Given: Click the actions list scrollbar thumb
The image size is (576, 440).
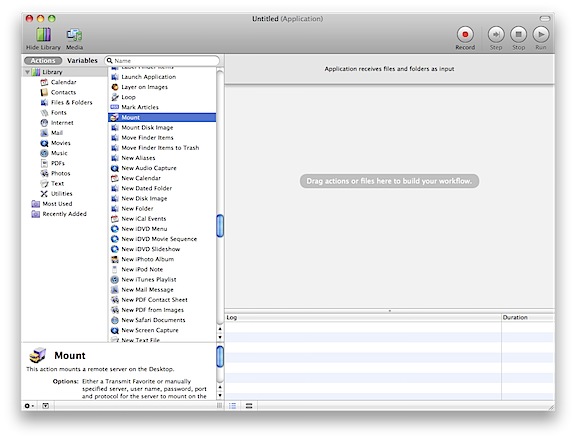Looking at the screenshot, I should [x=220, y=226].
